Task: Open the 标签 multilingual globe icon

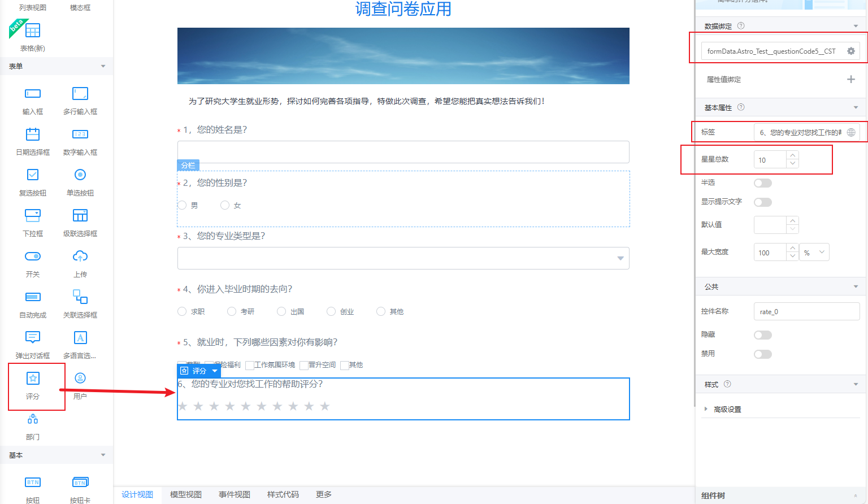Action: 851,132
